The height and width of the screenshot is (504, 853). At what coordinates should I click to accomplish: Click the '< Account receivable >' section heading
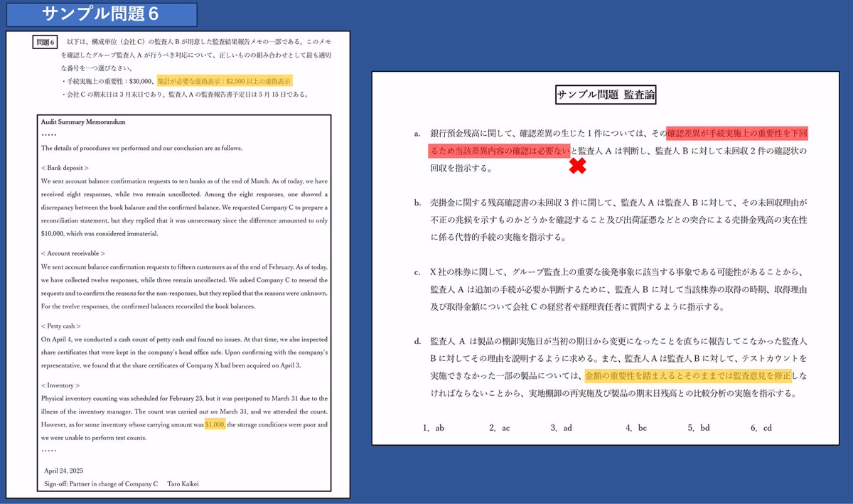(73, 254)
